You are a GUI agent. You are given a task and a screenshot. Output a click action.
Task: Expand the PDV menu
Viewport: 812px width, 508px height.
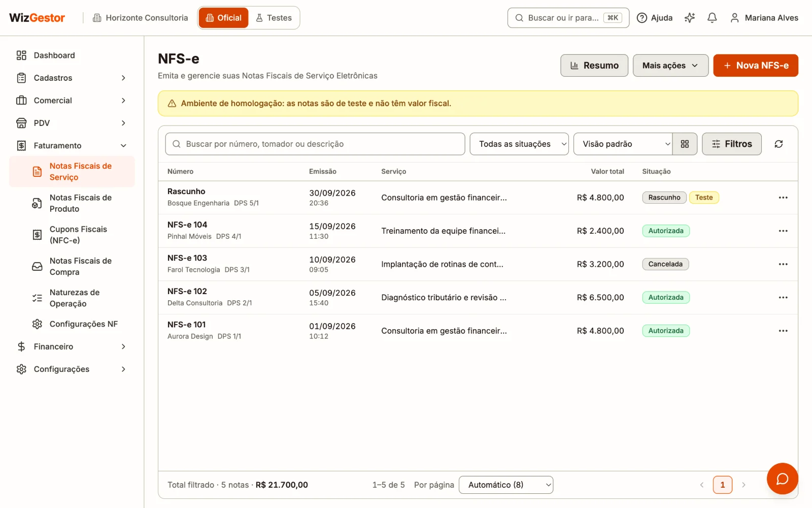(x=71, y=123)
